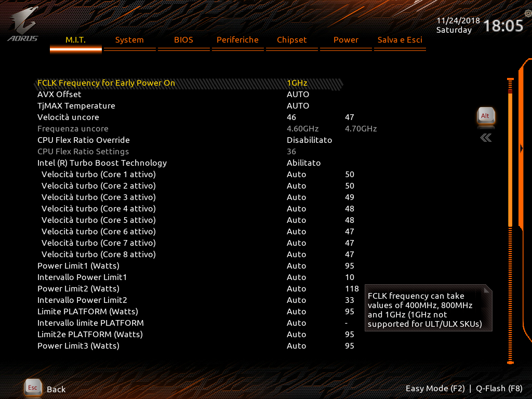Screen dimensions: 532x399
Task: Select FCLK Frequency for Early Power On
Action: coord(106,83)
